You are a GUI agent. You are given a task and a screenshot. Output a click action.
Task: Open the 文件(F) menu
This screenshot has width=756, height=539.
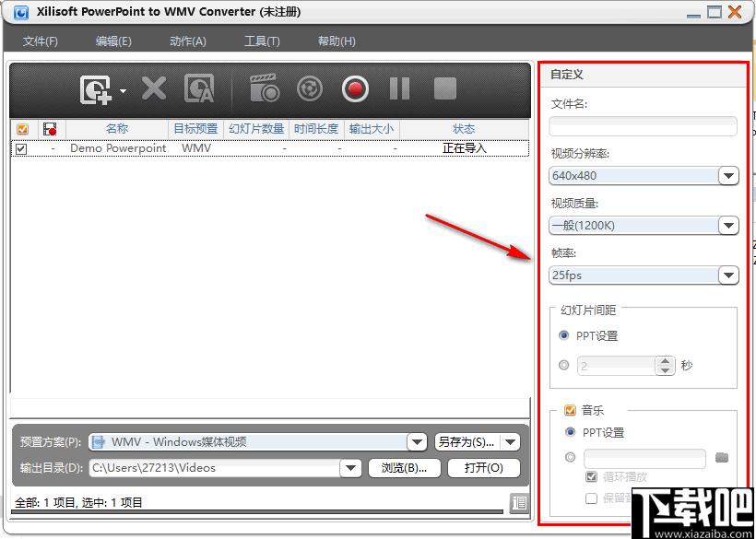pyautogui.click(x=40, y=41)
